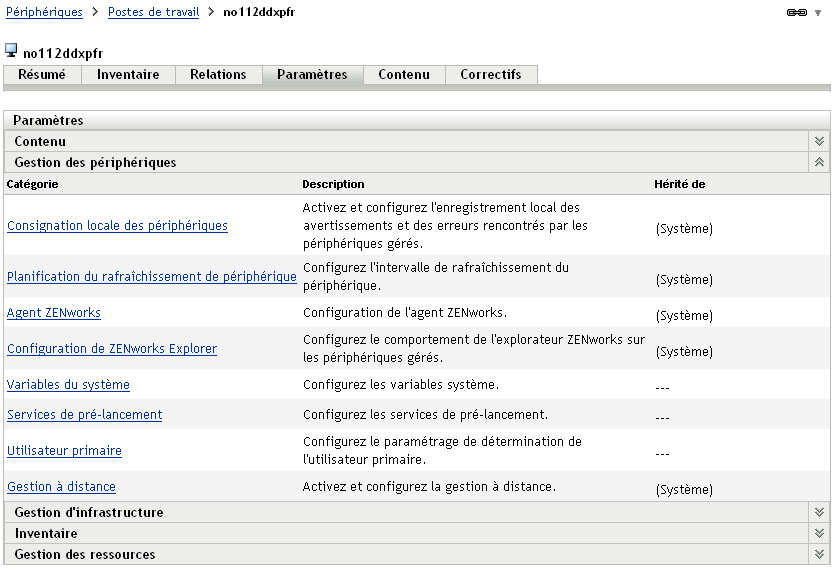Collapse the Gestion des périphériques section
Screen dimensions: 839x576
(819, 162)
